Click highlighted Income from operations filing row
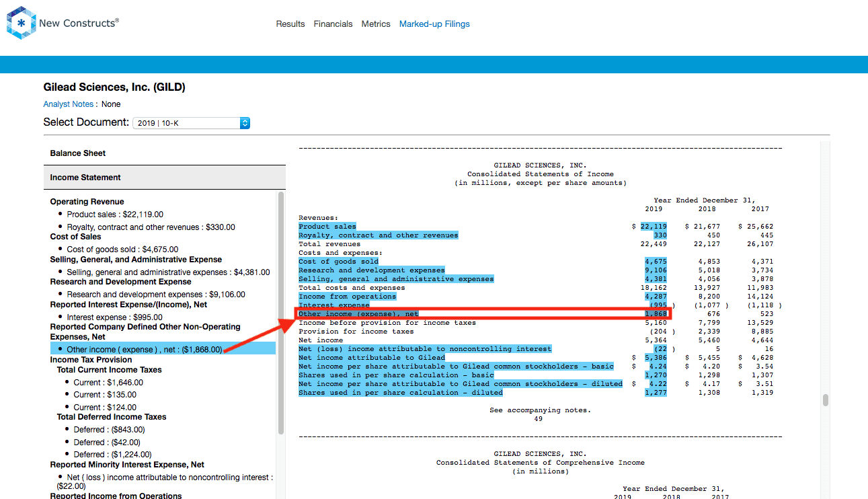 click(x=347, y=297)
